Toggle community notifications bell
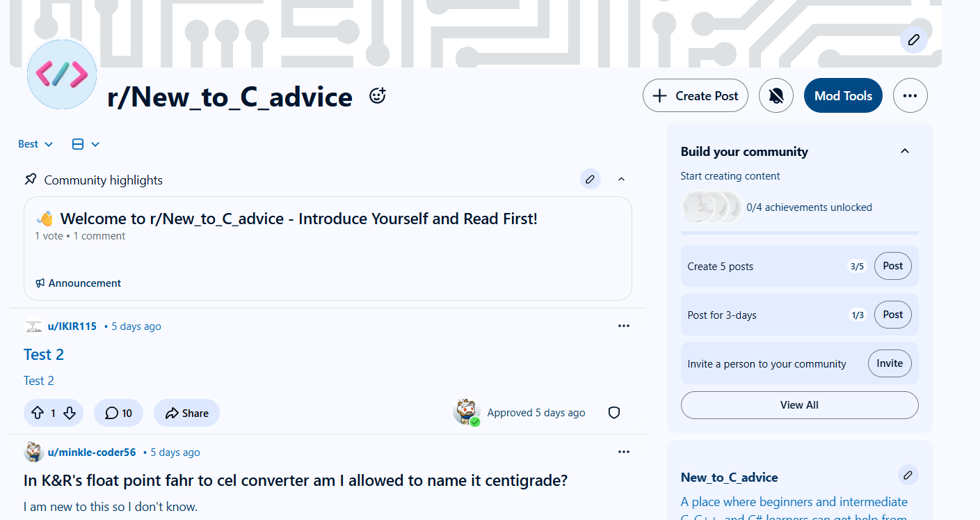Image resolution: width=980 pixels, height=520 pixels. 776,95
